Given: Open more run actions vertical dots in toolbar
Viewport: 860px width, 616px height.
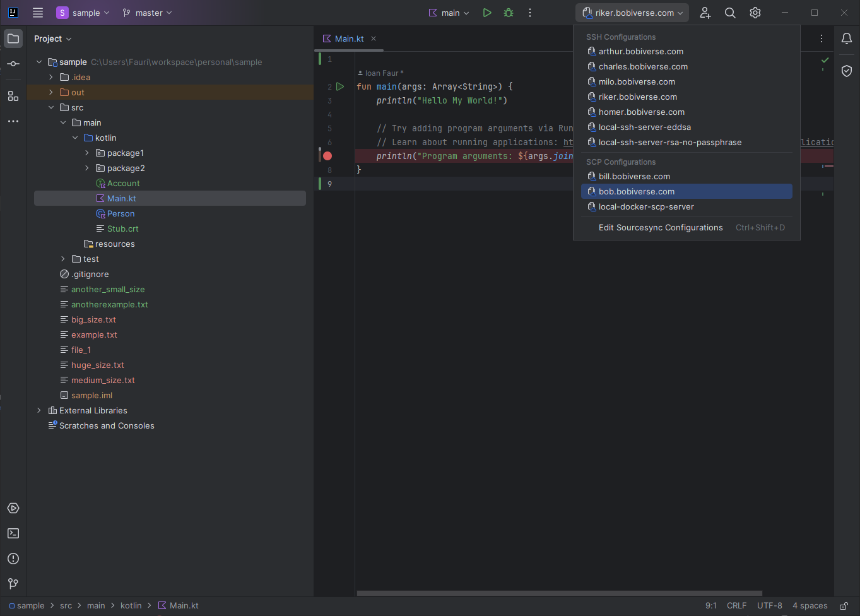Looking at the screenshot, I should tap(530, 13).
